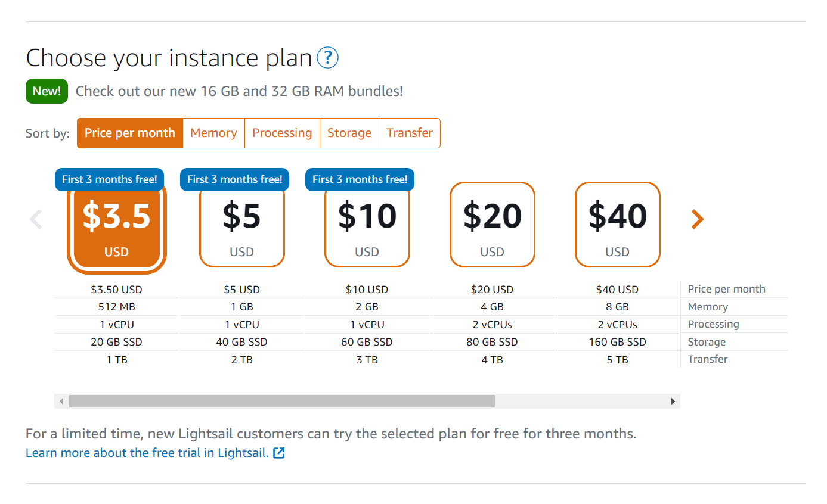Sort plans by Storage
Image resolution: width=827 pixels, height=504 pixels.
pyautogui.click(x=349, y=133)
